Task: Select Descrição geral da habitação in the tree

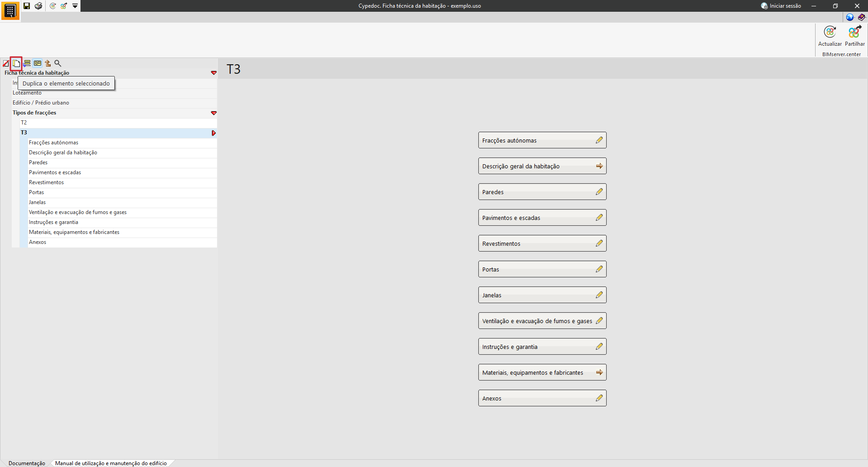Action: (x=123, y=152)
